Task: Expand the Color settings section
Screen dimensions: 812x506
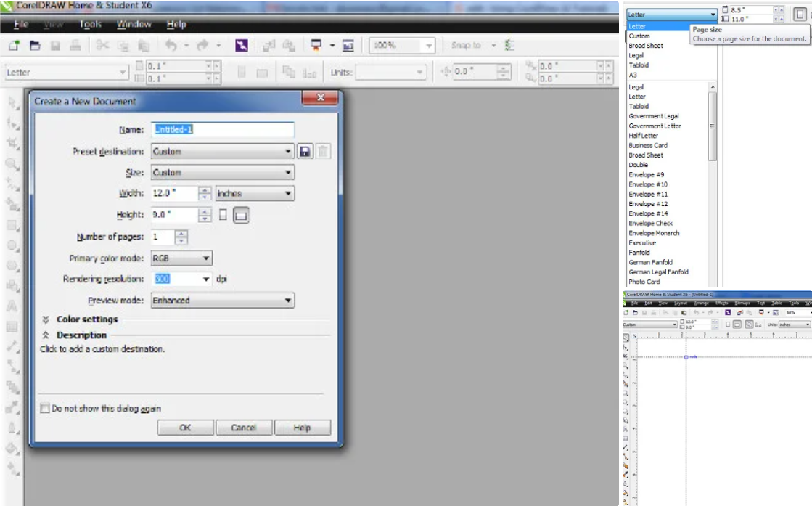Action: point(45,319)
